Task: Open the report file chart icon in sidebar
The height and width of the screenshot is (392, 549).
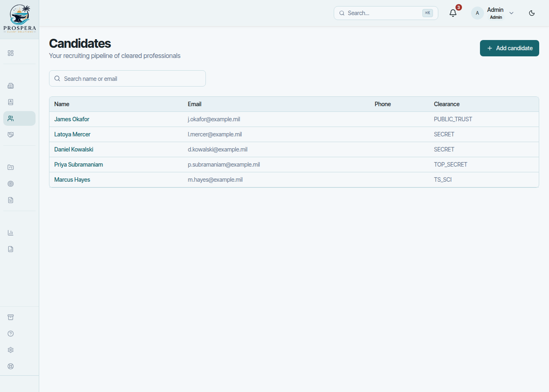Action: point(11,249)
